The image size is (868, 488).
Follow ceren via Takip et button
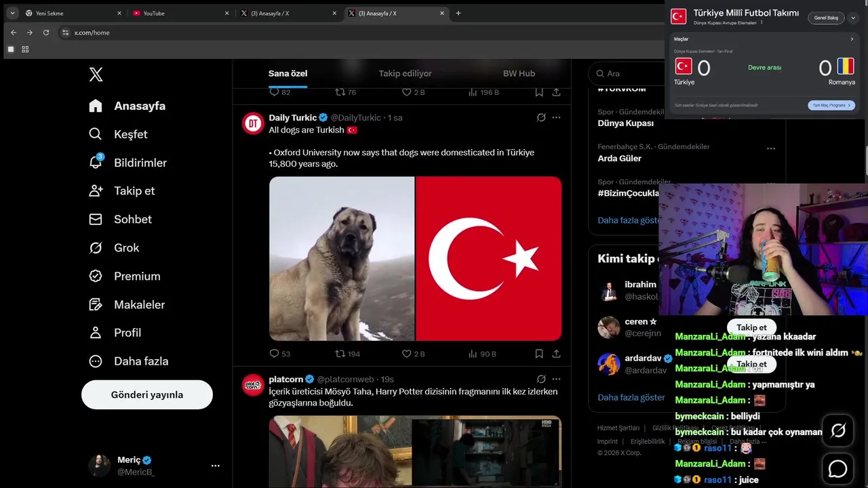[x=751, y=327]
